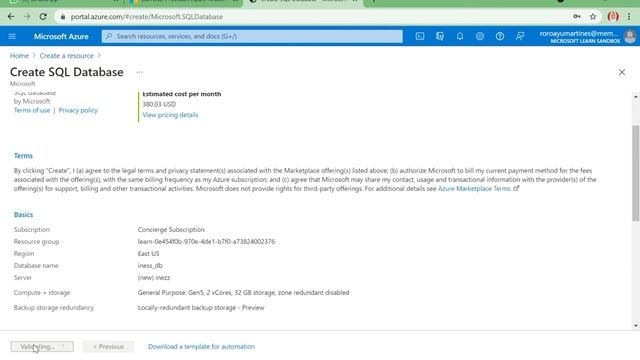Open the Feedback icon
640x360 pixels.
coord(520,36)
